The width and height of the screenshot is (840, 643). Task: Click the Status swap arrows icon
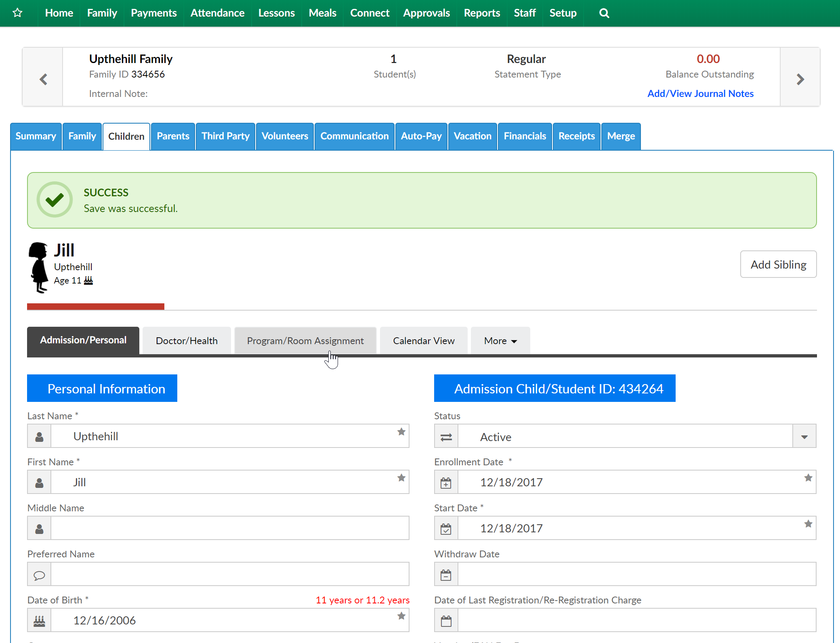pyautogui.click(x=446, y=437)
